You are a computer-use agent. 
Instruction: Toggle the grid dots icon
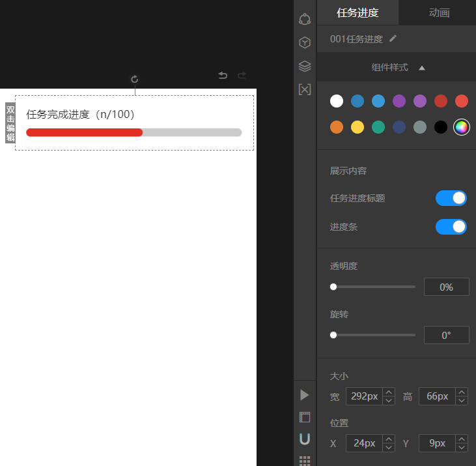tap(305, 461)
